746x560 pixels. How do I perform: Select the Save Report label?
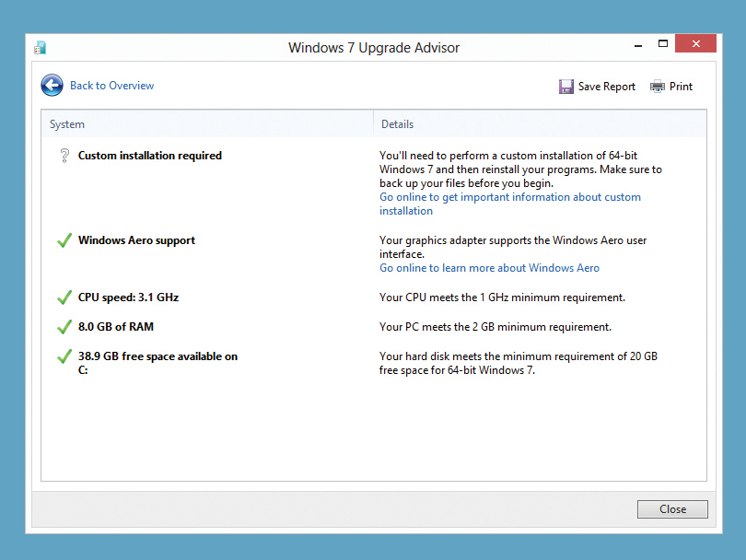tap(607, 87)
